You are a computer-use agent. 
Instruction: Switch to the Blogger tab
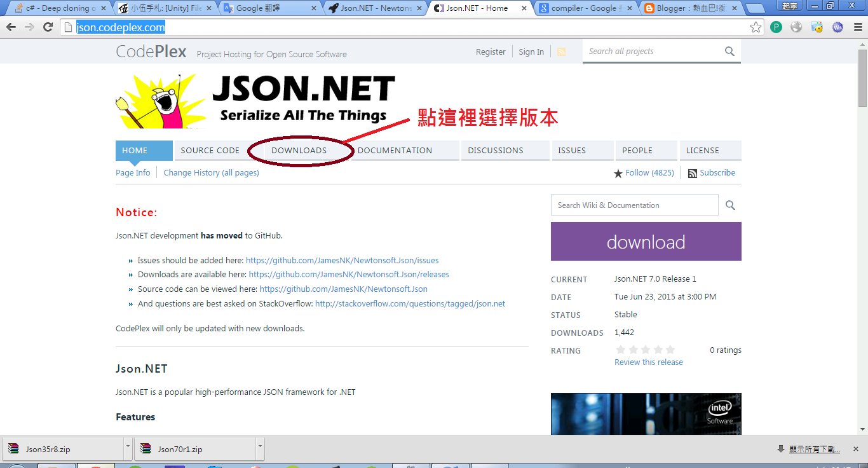pos(689,8)
